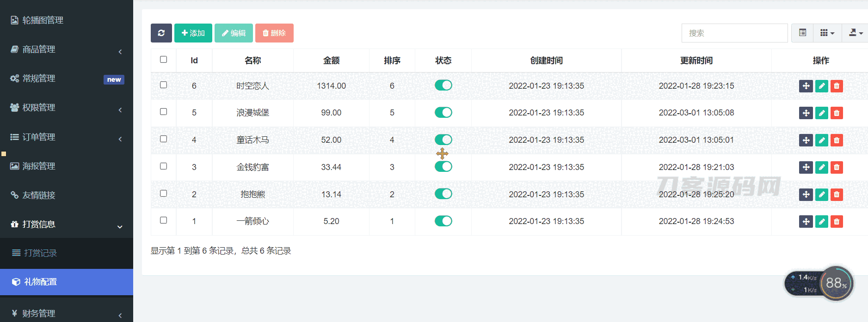Open 友情链接 in the sidebar
868x322 pixels.
coord(67,195)
